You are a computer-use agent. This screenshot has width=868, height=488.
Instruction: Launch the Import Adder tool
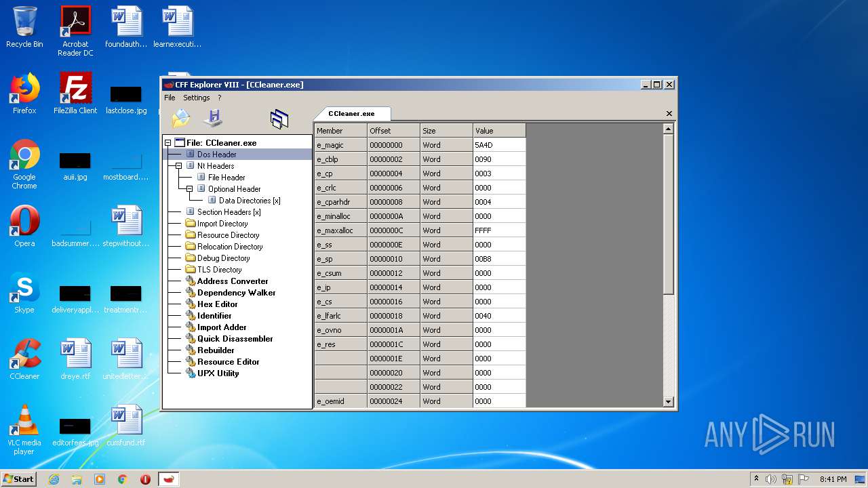pyautogui.click(x=221, y=327)
